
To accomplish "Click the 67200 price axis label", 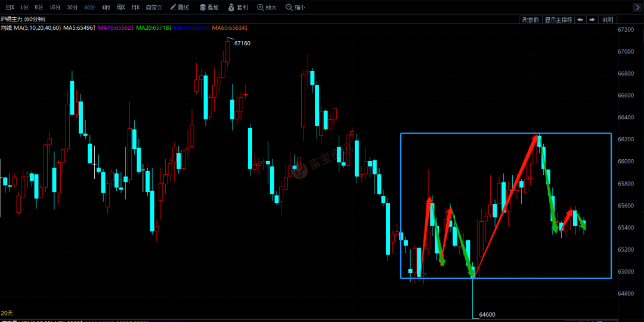I will [627, 30].
